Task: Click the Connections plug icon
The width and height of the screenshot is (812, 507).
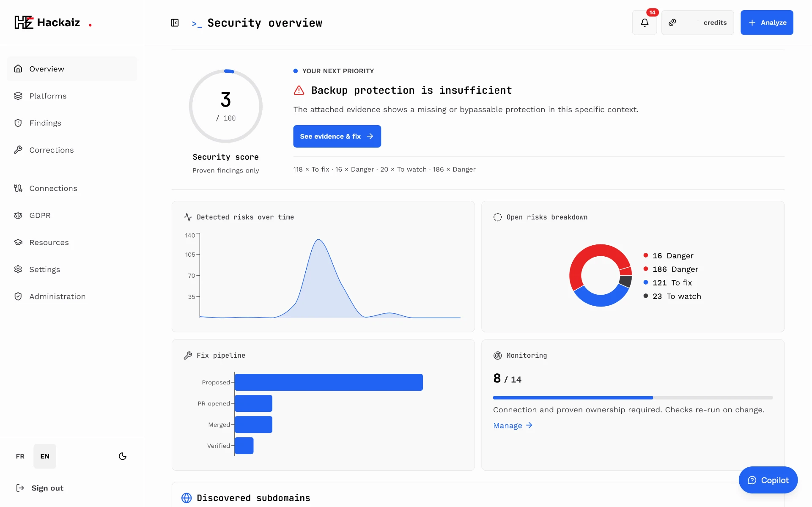Action: pyautogui.click(x=18, y=188)
